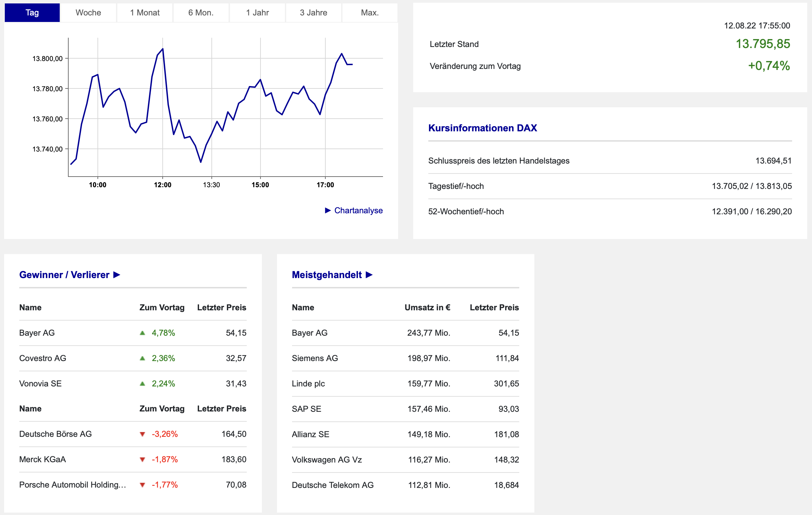
Task: Click the 13.800,00 label on the chart price axis
Action: click(47, 59)
